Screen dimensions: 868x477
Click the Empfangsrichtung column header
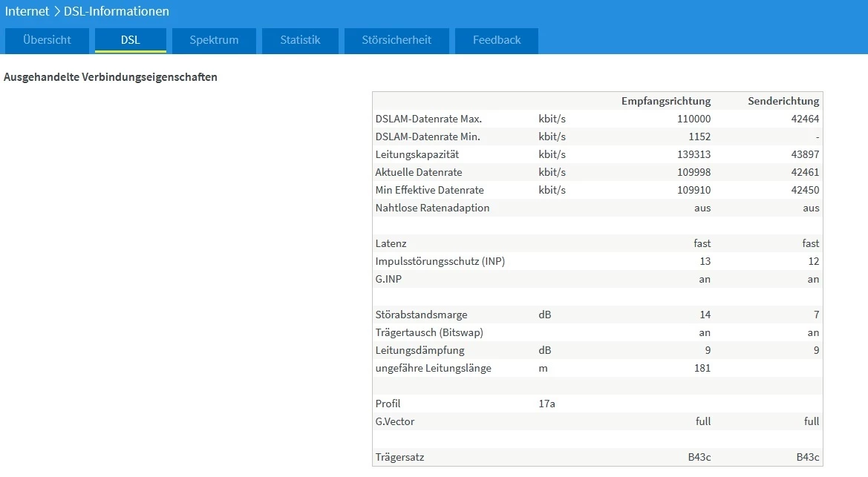click(665, 101)
